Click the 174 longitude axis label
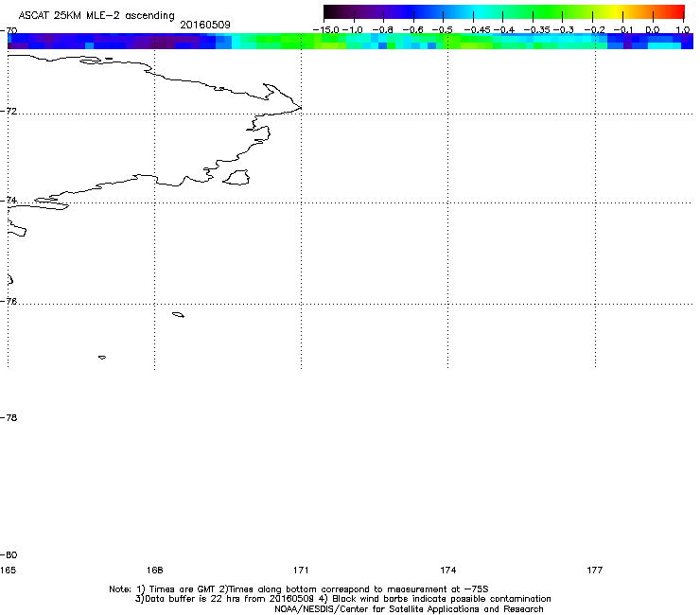The image size is (700, 615). (x=447, y=570)
